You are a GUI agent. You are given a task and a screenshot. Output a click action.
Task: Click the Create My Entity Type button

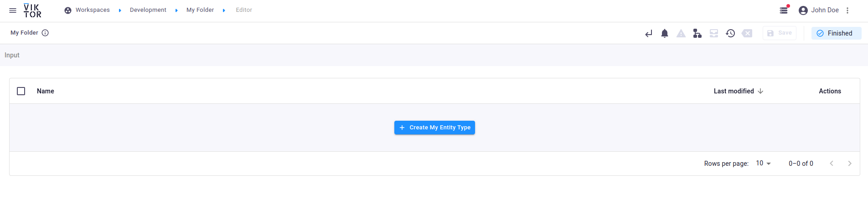[x=434, y=128]
